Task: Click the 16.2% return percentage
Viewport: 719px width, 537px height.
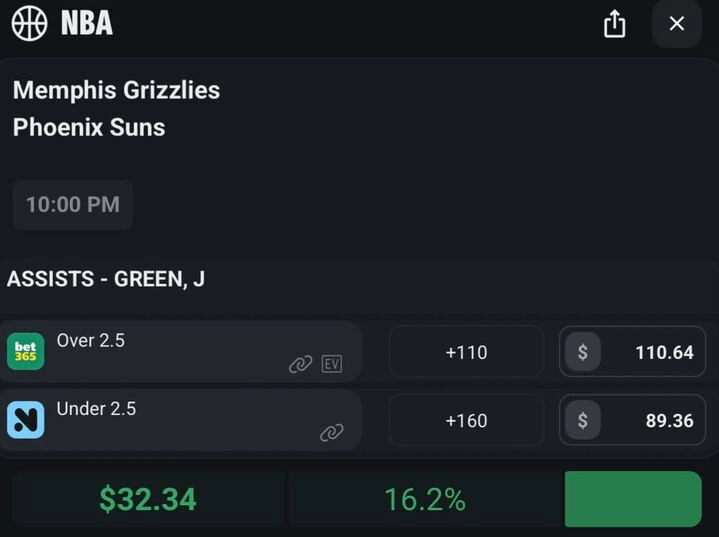Action: [425, 499]
